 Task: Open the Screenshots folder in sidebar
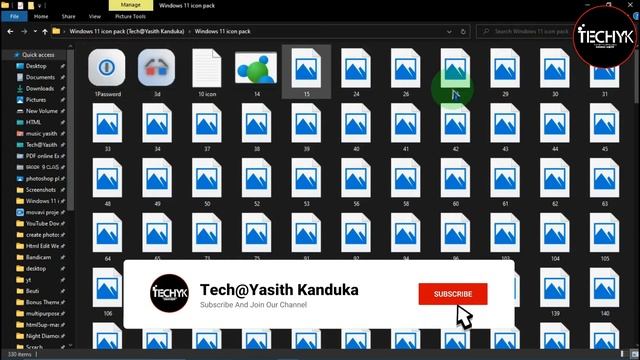[x=40, y=190]
